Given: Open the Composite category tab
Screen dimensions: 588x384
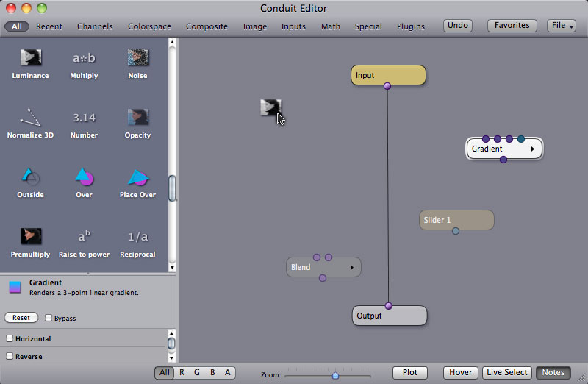Looking at the screenshot, I should (x=207, y=26).
